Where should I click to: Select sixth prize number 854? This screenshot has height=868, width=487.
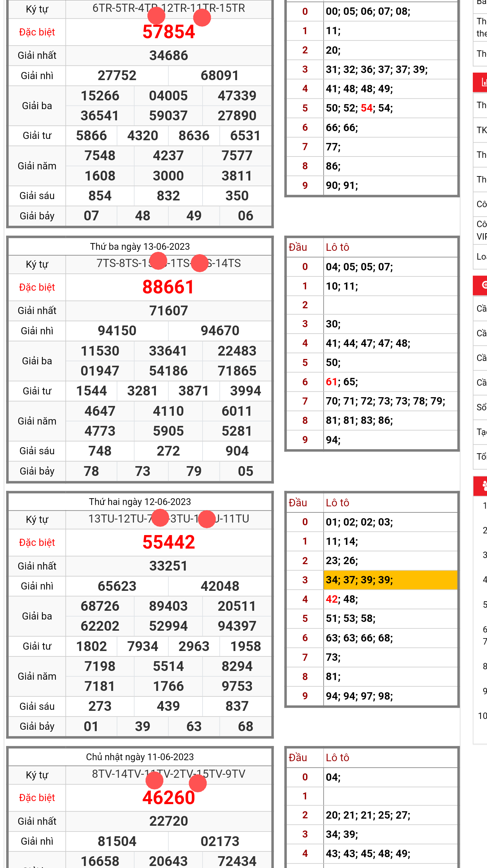(100, 196)
